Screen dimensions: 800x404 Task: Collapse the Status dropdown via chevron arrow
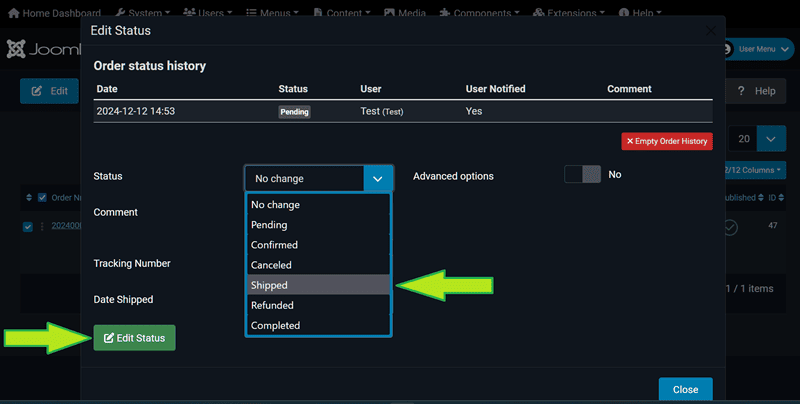[378, 178]
